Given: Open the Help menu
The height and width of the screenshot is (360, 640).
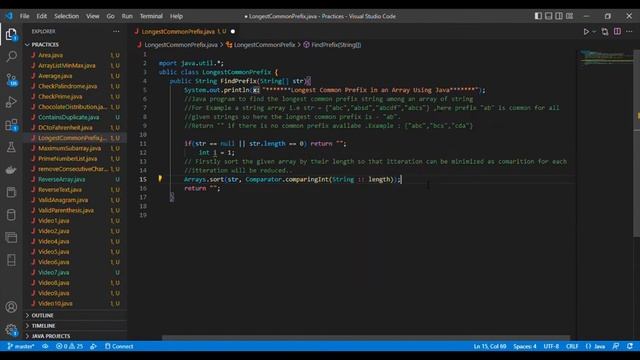Looking at the screenshot, I should 176,16.
